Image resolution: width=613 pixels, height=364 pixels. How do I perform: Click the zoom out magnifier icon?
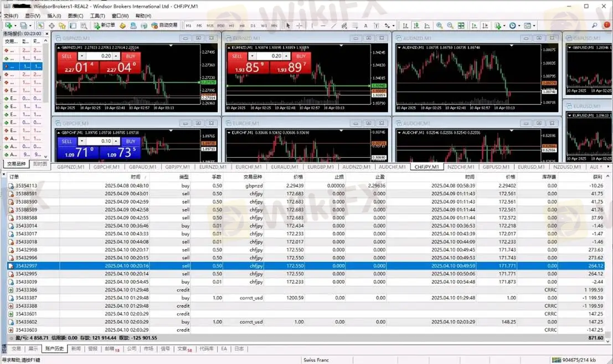(x=450, y=25)
